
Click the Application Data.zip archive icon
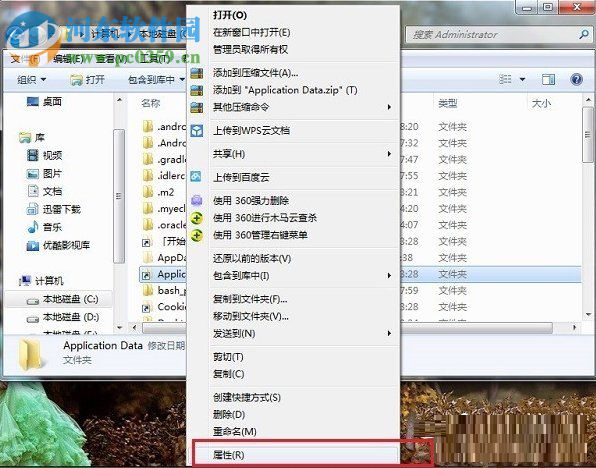(197, 90)
